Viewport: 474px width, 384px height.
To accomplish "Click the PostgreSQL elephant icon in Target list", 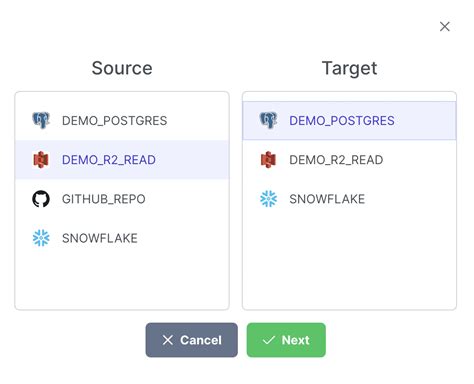I will pyautogui.click(x=268, y=120).
